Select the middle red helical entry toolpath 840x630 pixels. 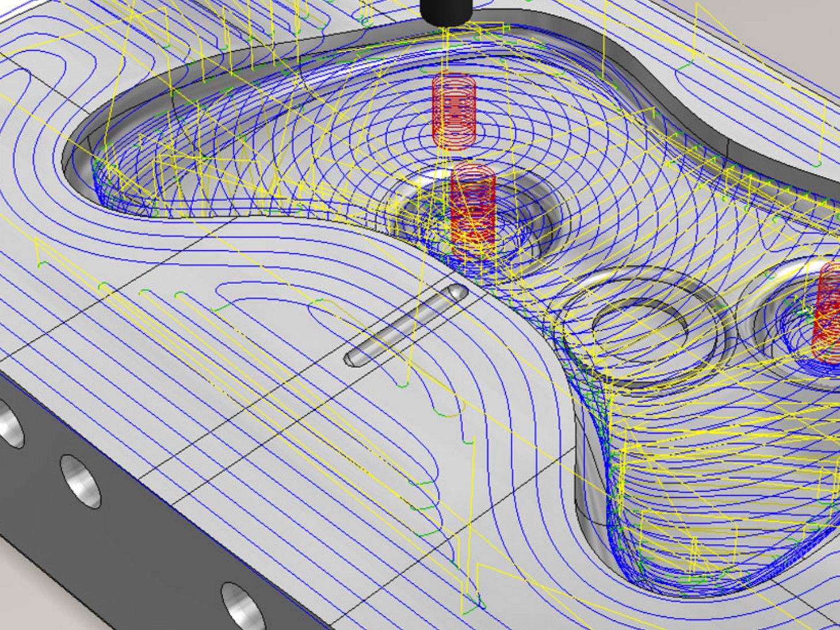click(x=473, y=210)
